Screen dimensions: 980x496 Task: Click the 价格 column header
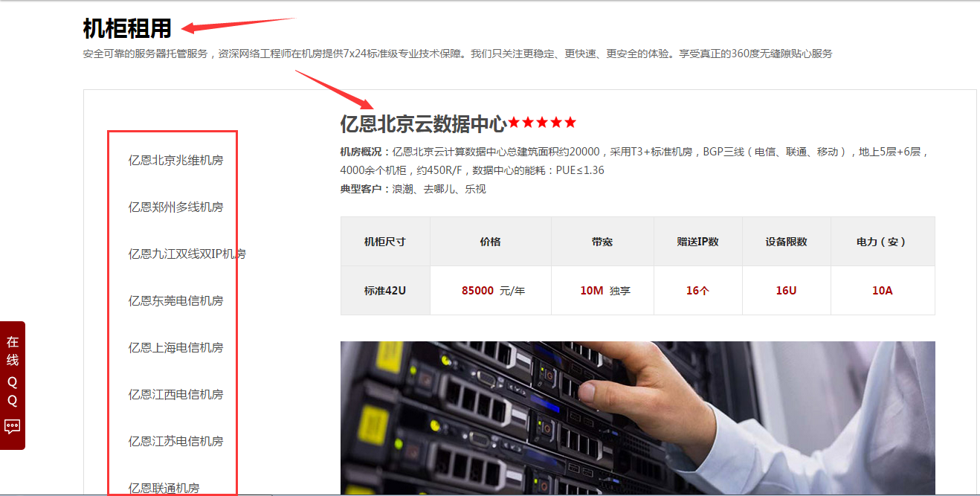[x=491, y=242]
